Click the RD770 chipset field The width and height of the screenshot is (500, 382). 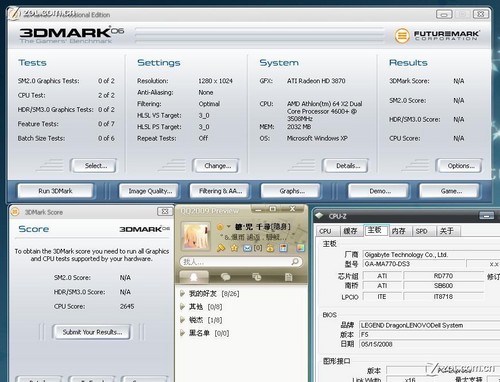(443, 276)
